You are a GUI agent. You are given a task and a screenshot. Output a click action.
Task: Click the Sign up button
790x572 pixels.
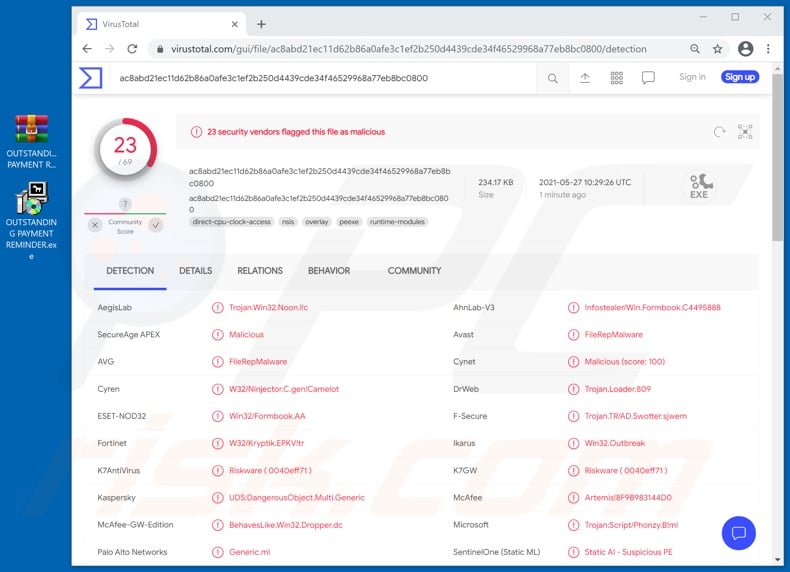pyautogui.click(x=740, y=77)
